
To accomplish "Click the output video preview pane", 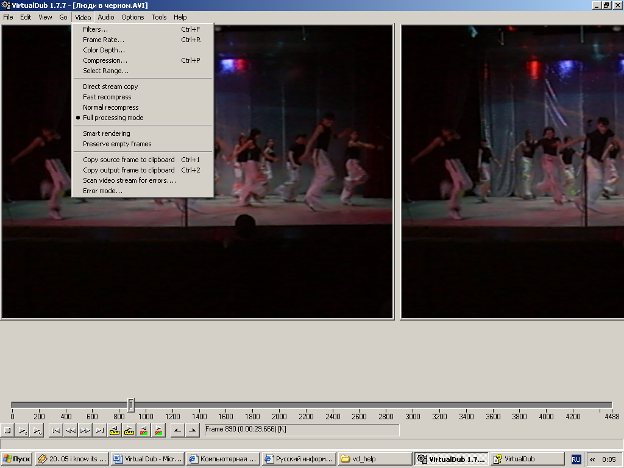I will coord(511,170).
